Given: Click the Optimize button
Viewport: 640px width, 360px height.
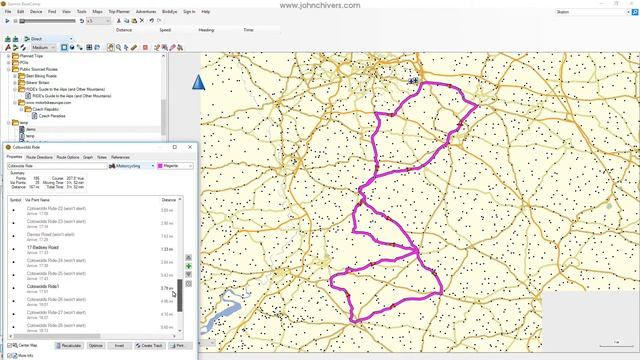Looking at the screenshot, I should [96, 346].
